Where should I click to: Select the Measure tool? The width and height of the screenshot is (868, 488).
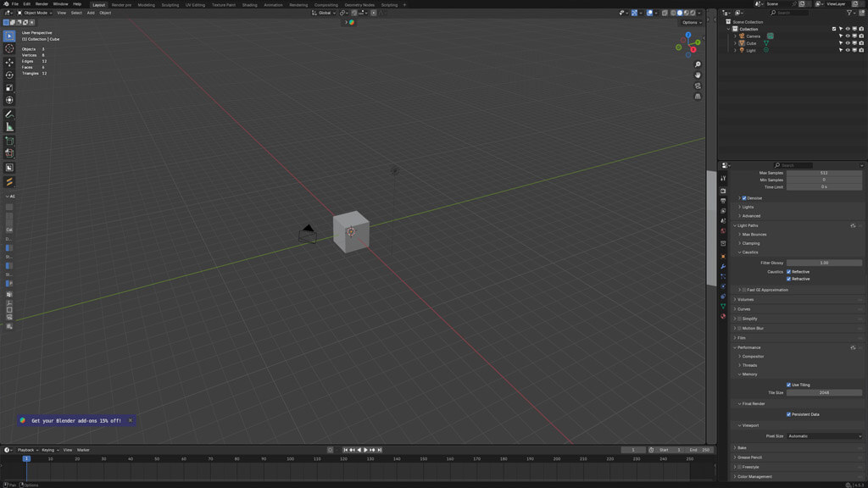pos(9,127)
